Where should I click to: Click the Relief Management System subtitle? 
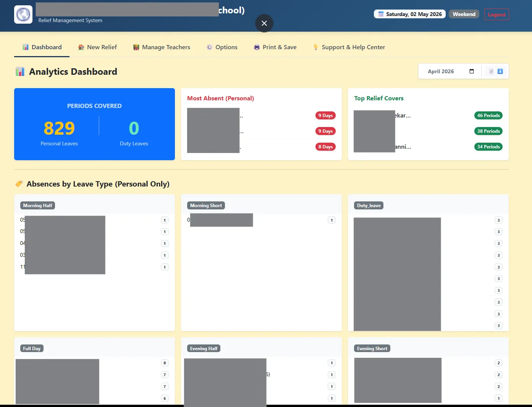coord(70,21)
